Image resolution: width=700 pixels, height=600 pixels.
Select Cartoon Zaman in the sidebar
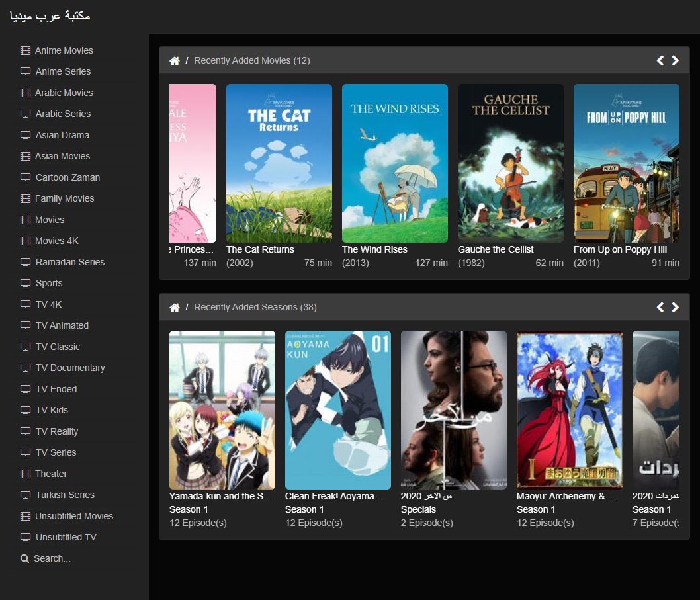[68, 177]
